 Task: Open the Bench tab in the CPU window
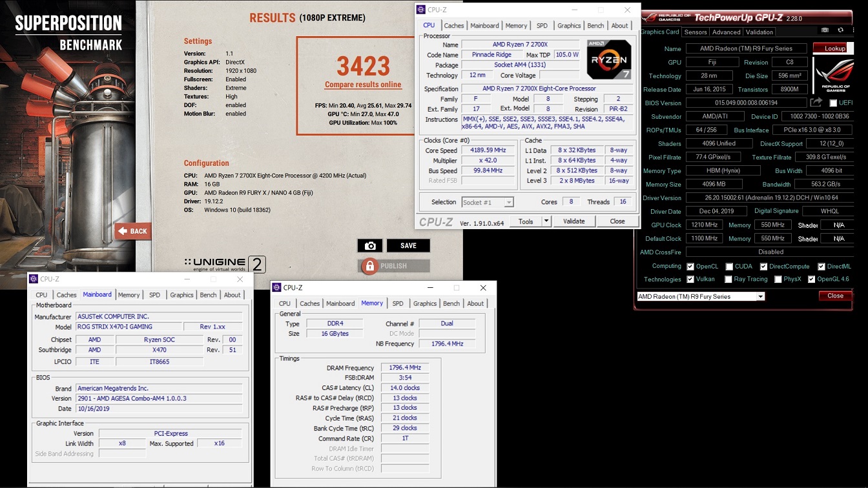pyautogui.click(x=595, y=26)
